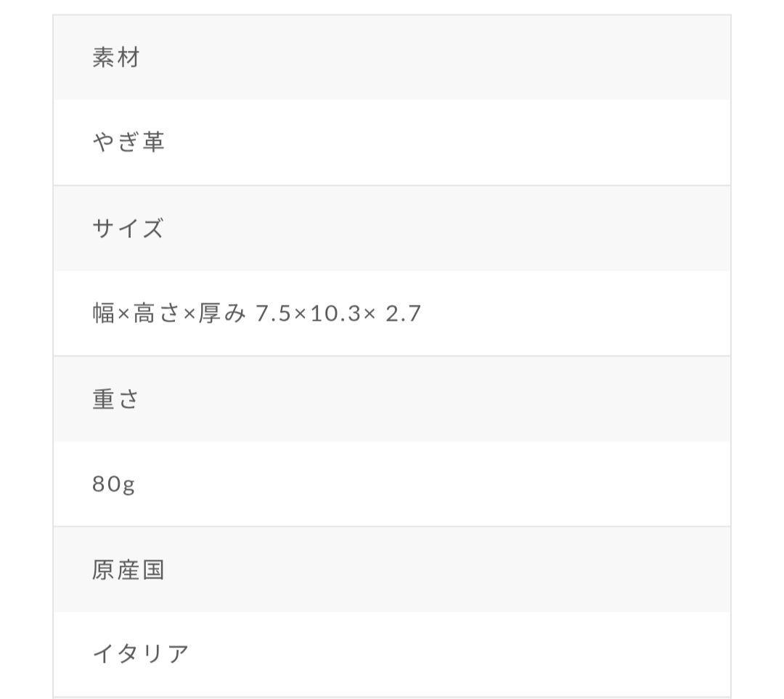The width and height of the screenshot is (784, 699).
Task: Select the 10.3 height number
Action: [x=335, y=314]
